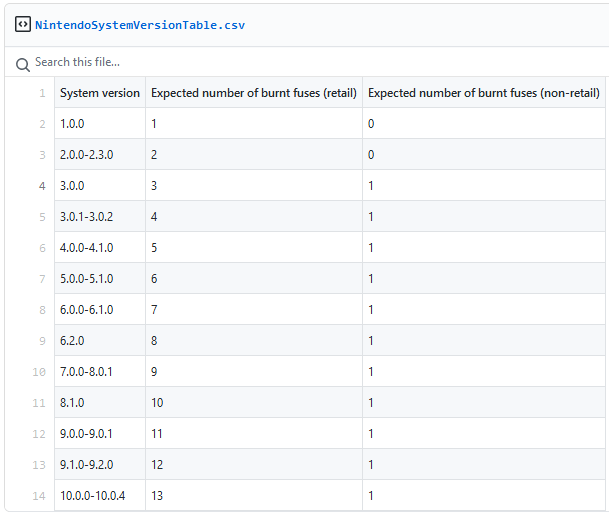
Task: Click line number 4
Action: tap(42, 186)
